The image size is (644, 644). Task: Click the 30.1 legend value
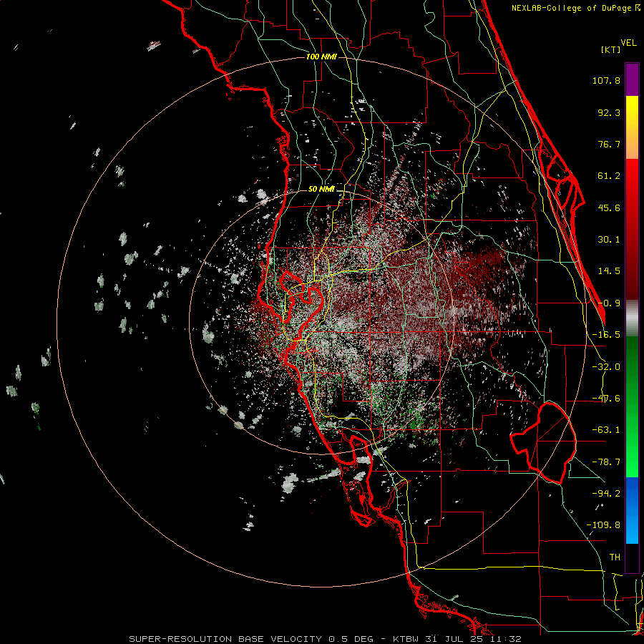(609, 240)
